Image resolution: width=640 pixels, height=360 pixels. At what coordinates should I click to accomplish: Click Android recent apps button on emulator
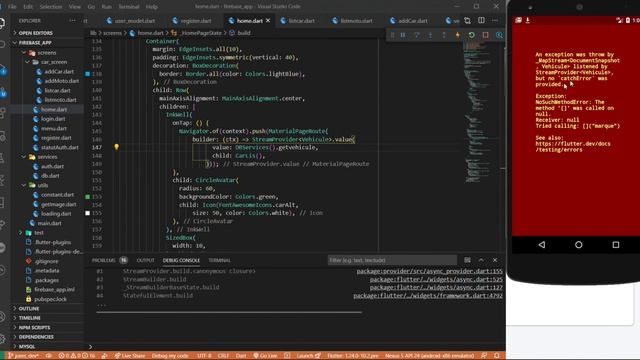(x=616, y=244)
